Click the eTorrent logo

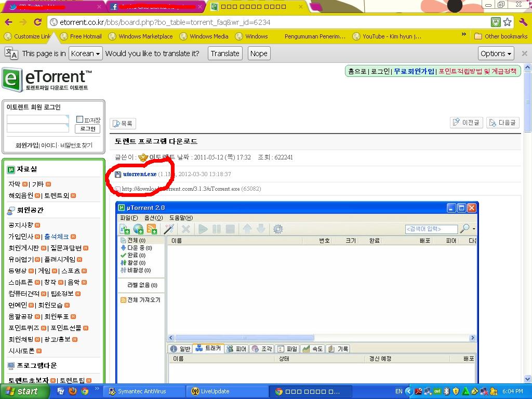click(x=47, y=79)
